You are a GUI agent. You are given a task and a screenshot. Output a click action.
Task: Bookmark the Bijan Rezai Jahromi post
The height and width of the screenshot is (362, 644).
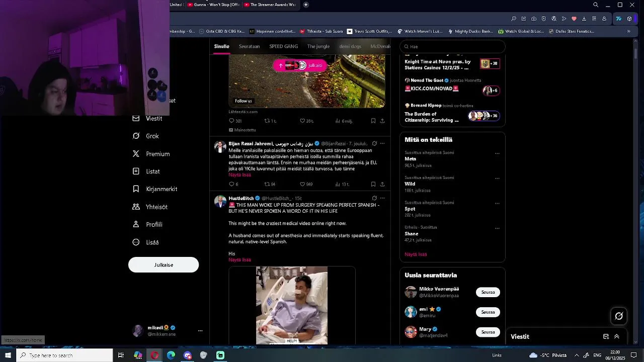(x=373, y=184)
